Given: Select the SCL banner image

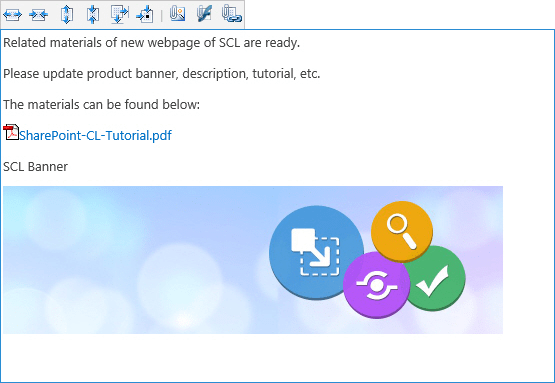Looking at the screenshot, I should pos(253,260).
